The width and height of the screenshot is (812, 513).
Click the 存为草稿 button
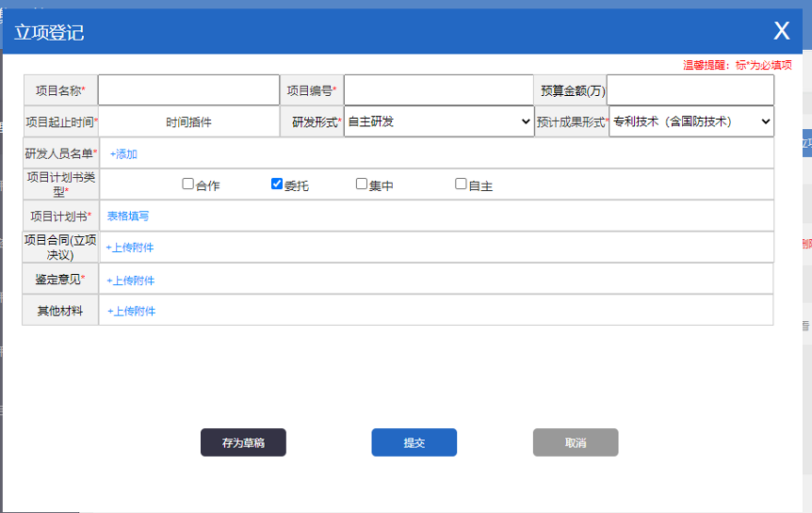coord(243,442)
